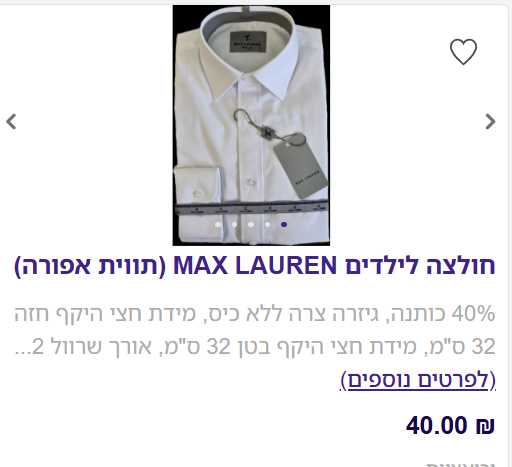Image resolution: width=512 pixels, height=467 pixels.
Task: Show previous photo using left chevron arrow
Action: pos(11,121)
